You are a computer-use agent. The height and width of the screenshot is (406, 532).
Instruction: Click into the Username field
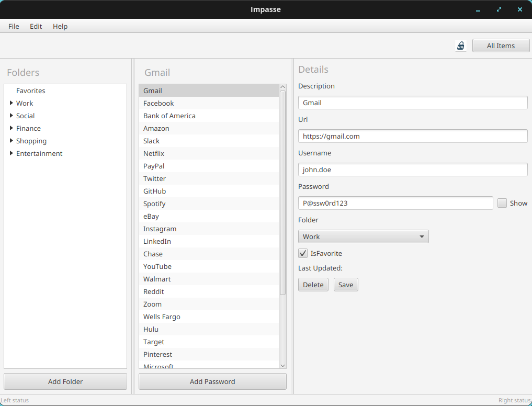pos(413,170)
